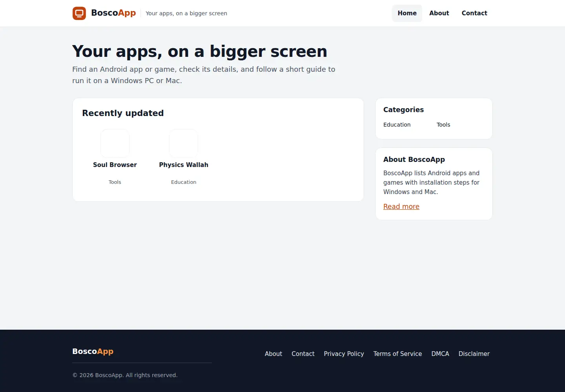Click the About BoscoApp sidebar heading
The height and width of the screenshot is (392, 565).
pos(414,160)
